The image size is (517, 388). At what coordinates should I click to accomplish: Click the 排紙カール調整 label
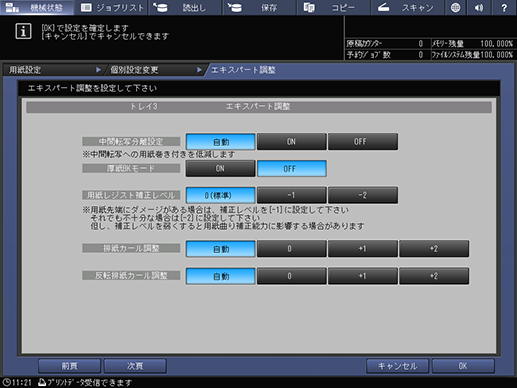pos(131,248)
